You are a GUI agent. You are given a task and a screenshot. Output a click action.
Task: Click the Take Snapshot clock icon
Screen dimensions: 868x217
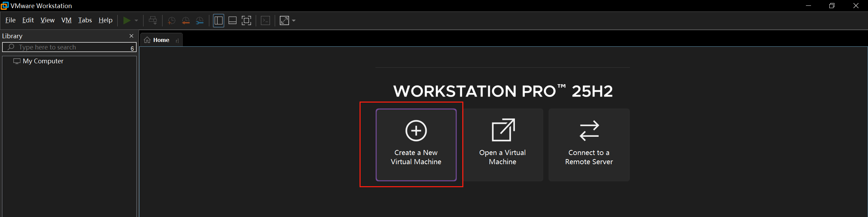coord(172,21)
